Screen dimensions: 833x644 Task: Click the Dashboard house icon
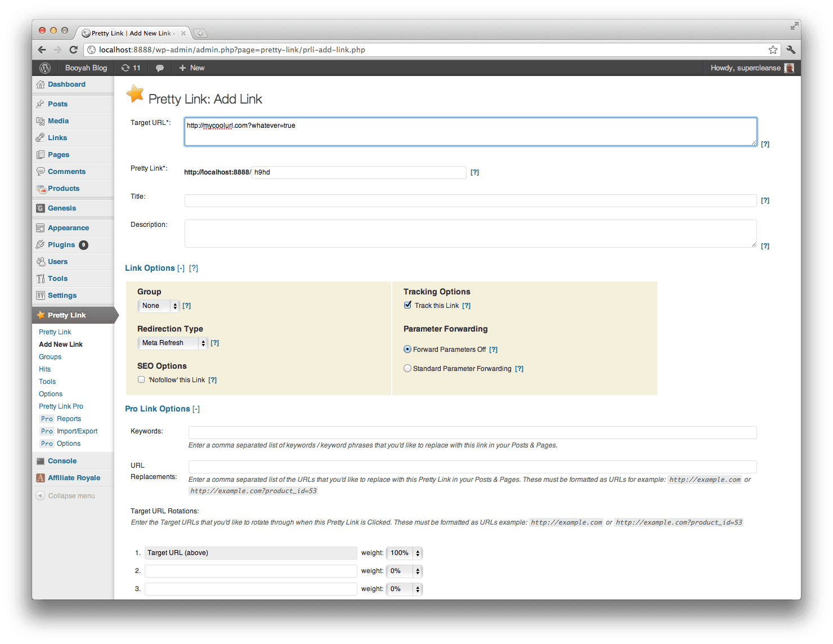coord(41,84)
